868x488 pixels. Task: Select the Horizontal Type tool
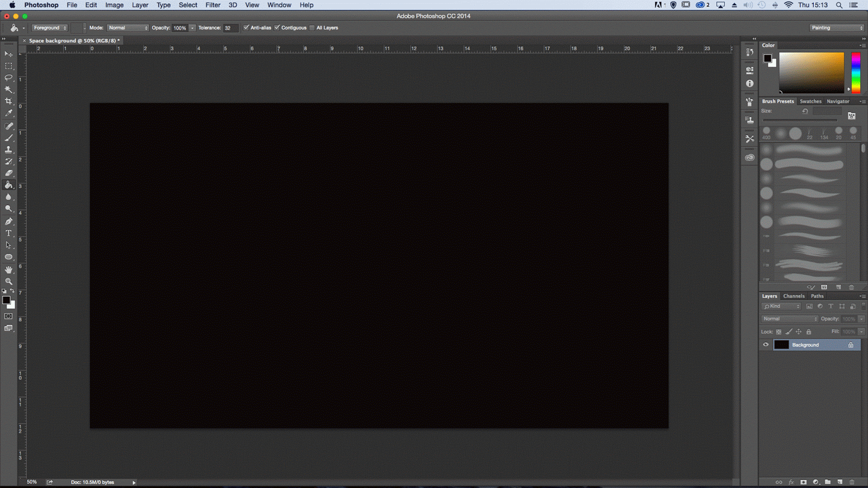pos(9,233)
